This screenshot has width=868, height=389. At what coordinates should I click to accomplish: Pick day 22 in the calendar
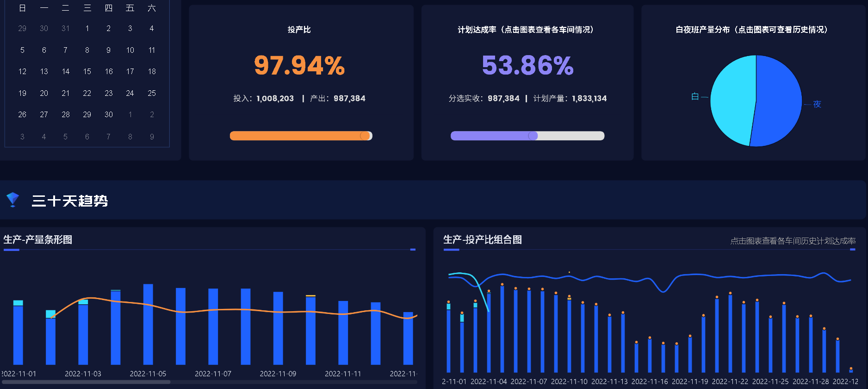[87, 93]
